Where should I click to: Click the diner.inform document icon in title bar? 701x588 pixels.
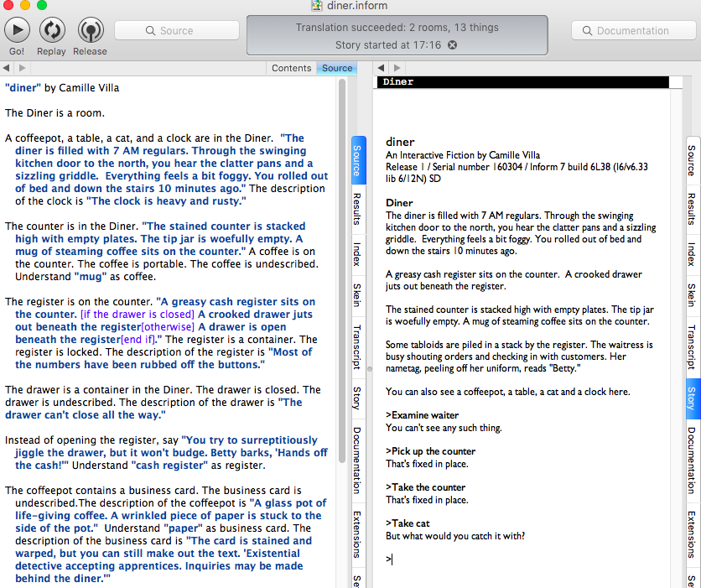tap(318, 6)
